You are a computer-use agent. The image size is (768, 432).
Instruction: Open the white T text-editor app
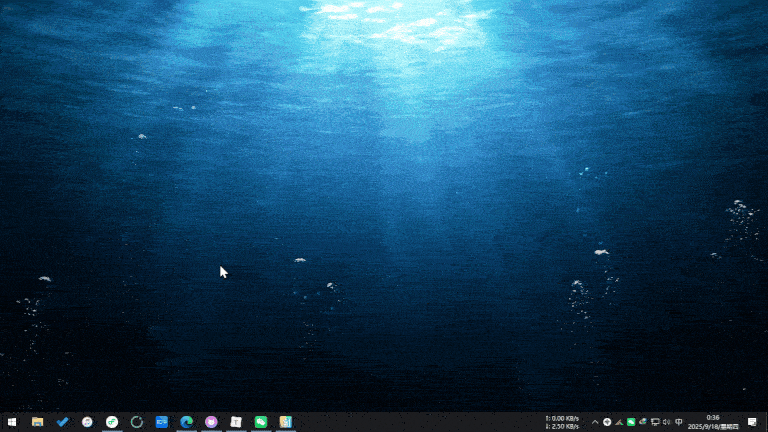click(x=236, y=422)
